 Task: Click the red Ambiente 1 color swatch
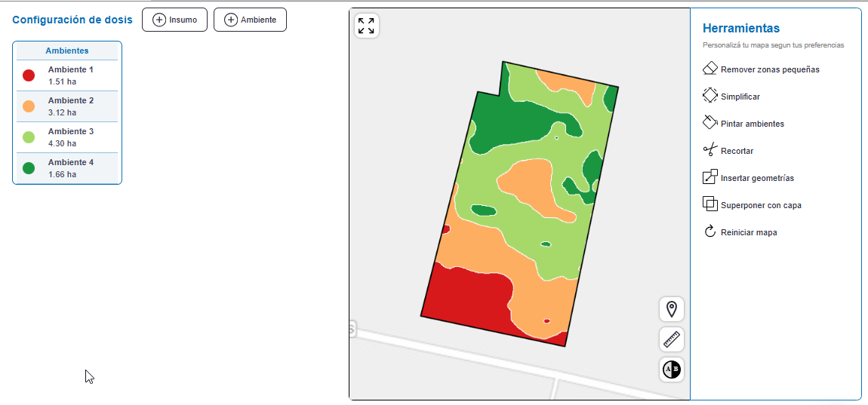(x=29, y=75)
